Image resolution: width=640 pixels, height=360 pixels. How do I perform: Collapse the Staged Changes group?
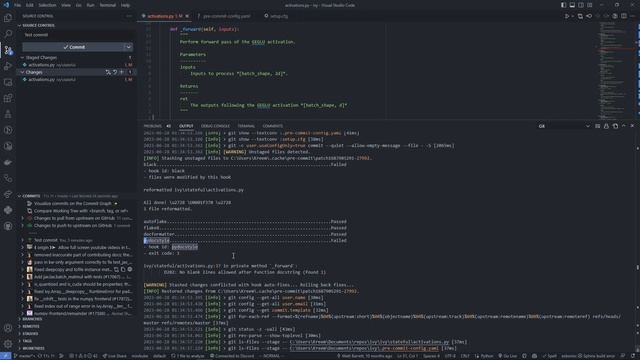coord(22,58)
